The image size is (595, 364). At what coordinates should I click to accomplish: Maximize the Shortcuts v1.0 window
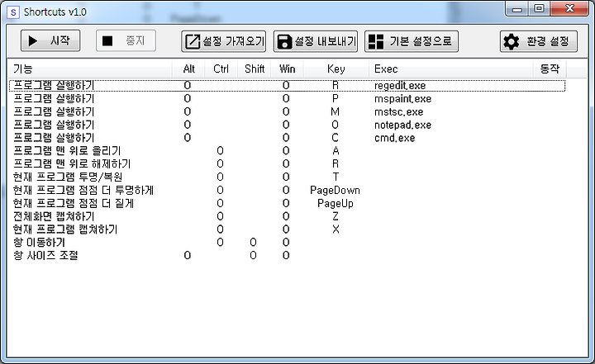(x=539, y=9)
